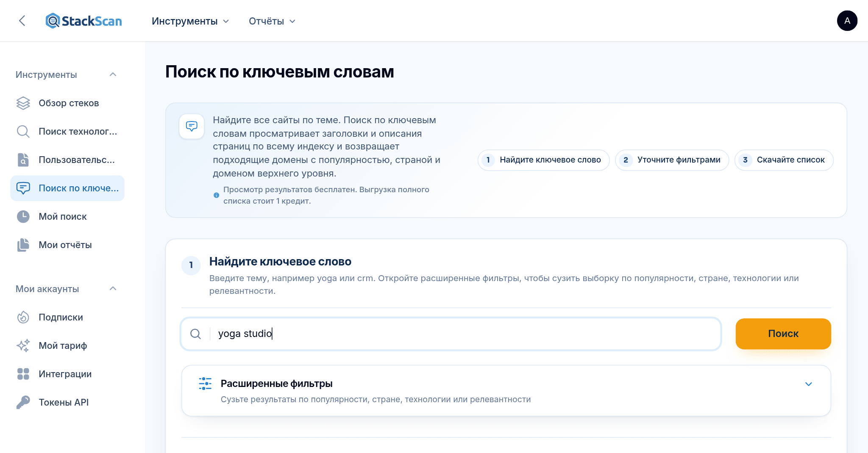
Task: Open the user avatar menu
Action: point(847,21)
